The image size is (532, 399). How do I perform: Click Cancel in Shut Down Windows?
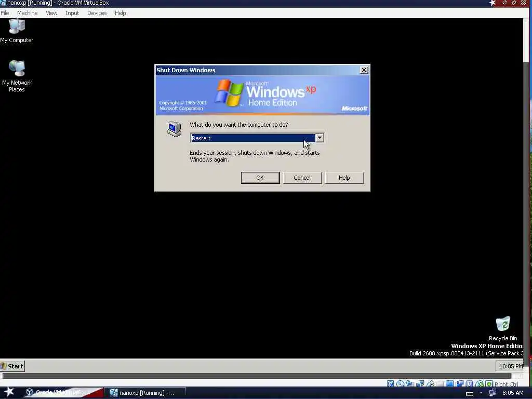pos(302,178)
